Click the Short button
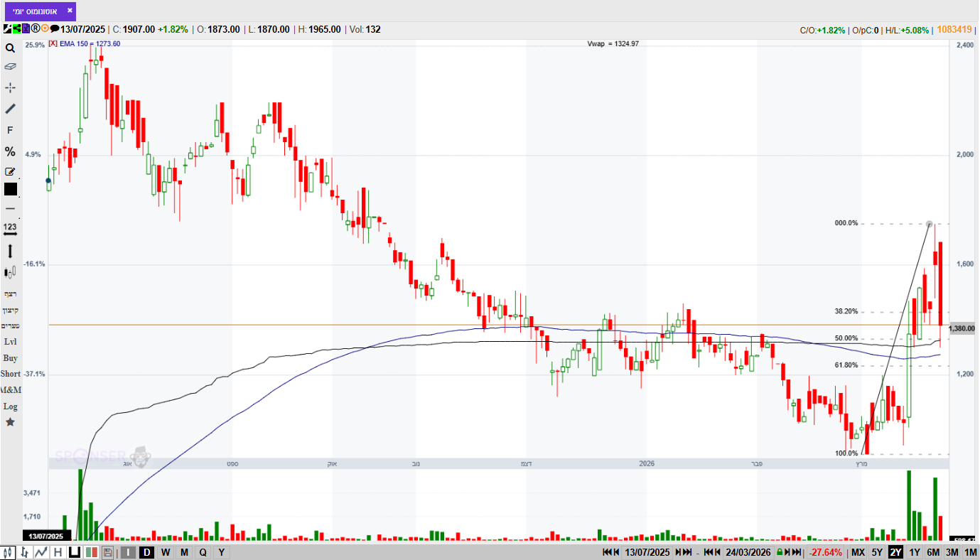 point(10,374)
